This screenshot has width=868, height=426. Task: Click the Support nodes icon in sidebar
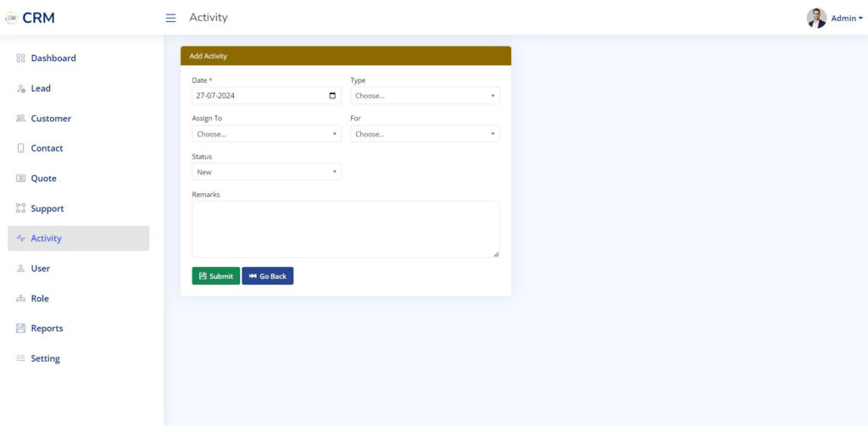[21, 208]
